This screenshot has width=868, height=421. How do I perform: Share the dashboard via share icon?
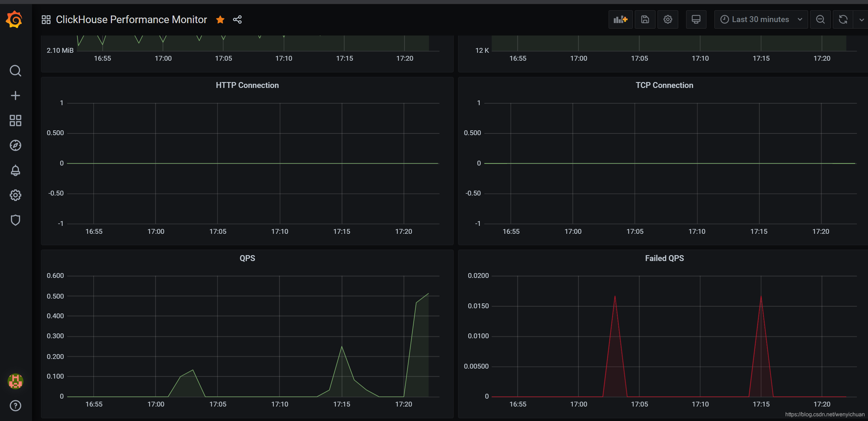click(x=237, y=20)
